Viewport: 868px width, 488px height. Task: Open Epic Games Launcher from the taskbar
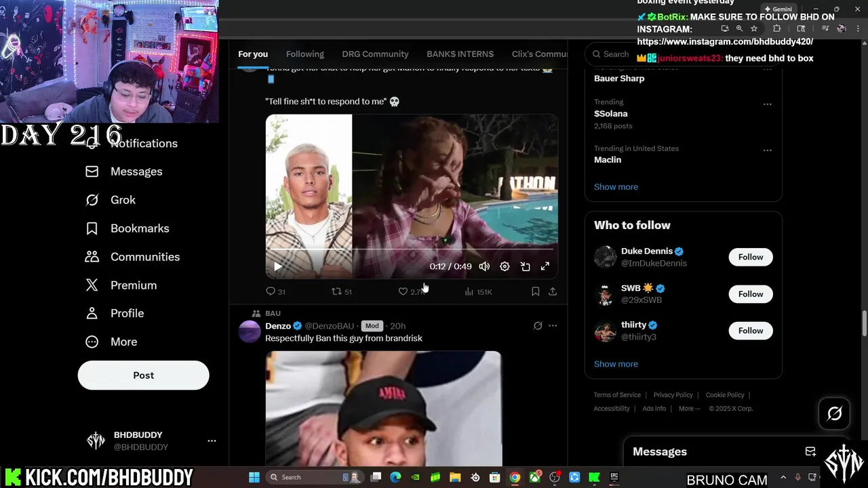(614, 477)
